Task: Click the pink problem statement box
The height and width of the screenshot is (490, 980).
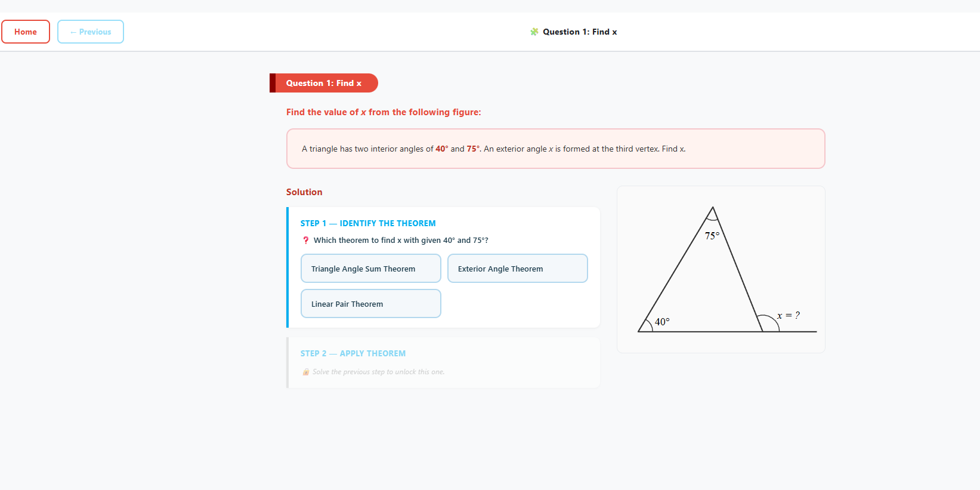Action: [555, 149]
